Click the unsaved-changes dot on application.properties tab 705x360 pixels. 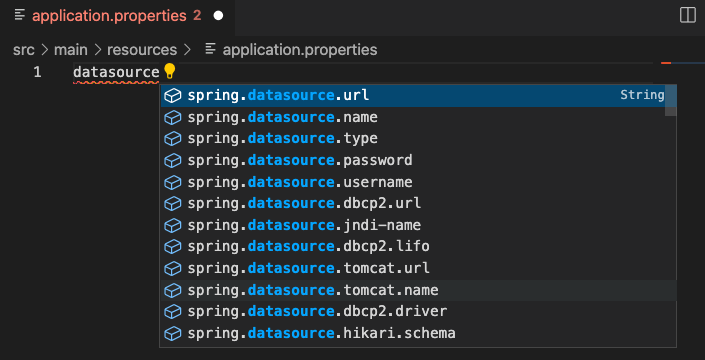click(x=218, y=16)
